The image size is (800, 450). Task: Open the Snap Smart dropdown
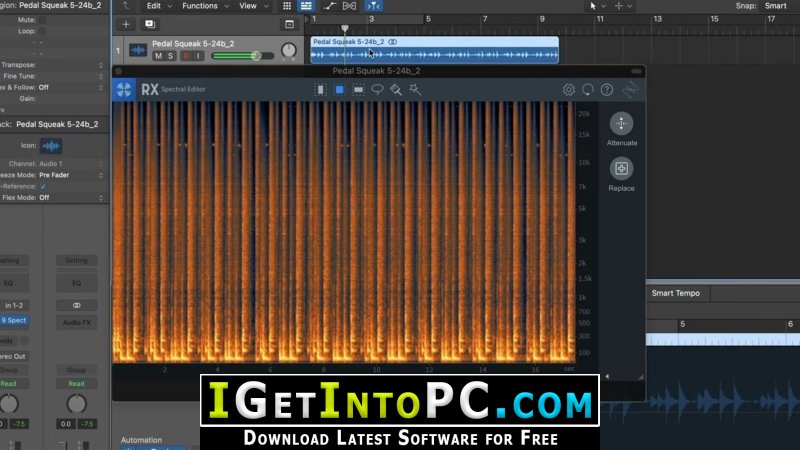click(776, 6)
